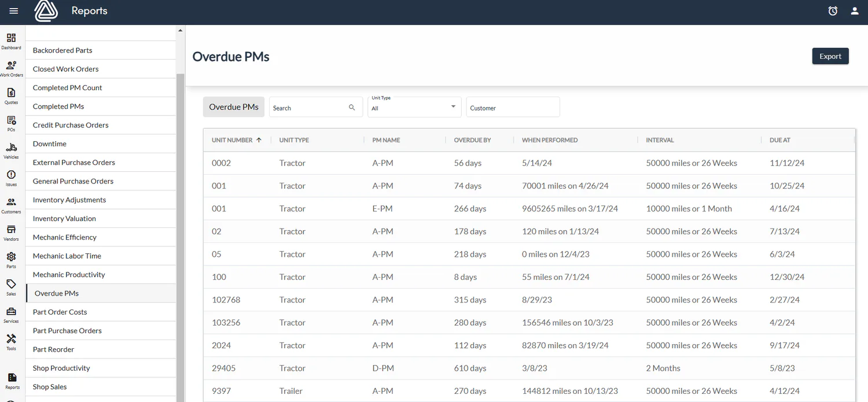Toggle the Unit Number sort arrow
868x402 pixels.
click(259, 140)
